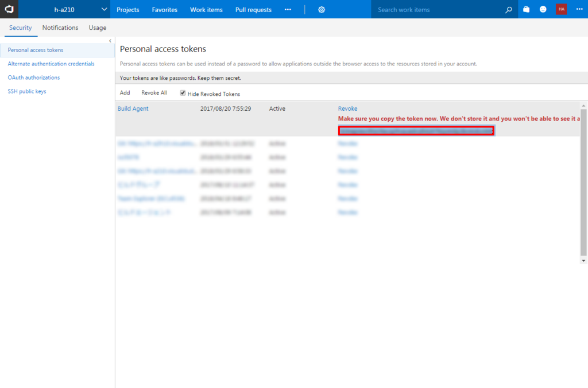Open Alternate authentication credentials
This screenshot has width=588, height=388.
click(51, 64)
